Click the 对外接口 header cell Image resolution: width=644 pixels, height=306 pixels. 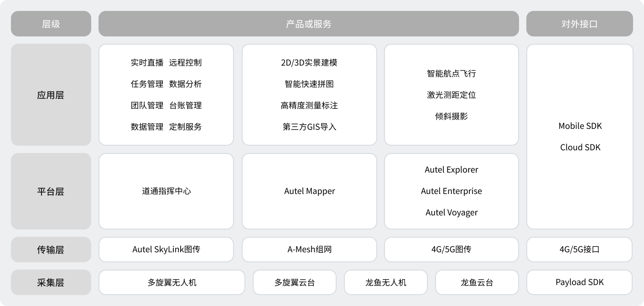point(580,24)
